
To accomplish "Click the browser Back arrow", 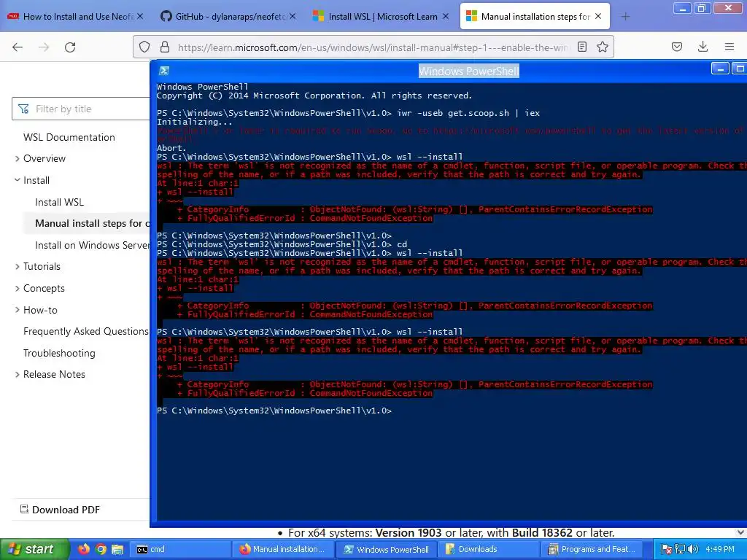I will (18, 47).
